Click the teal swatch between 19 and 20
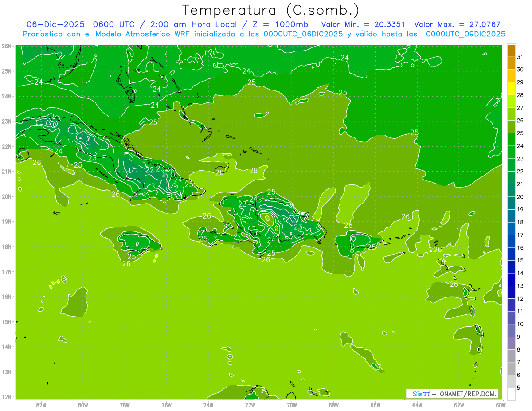532x411 pixels. 511,204
